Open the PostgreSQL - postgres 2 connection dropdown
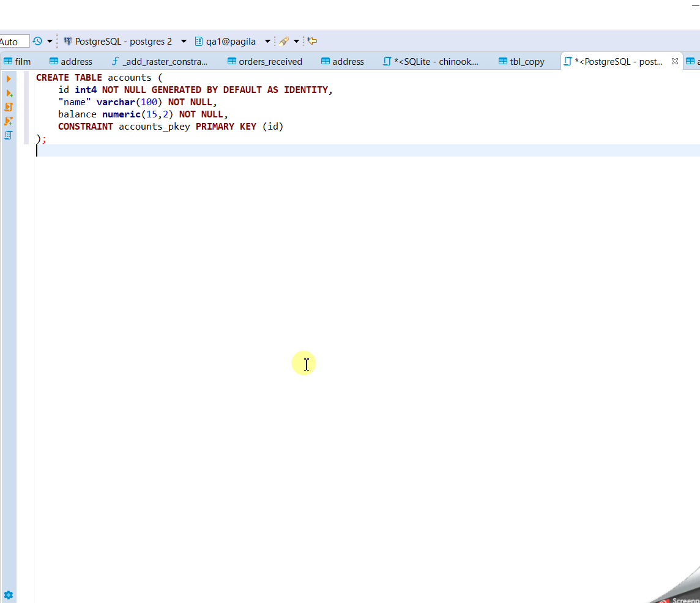The width and height of the screenshot is (700, 603). [x=183, y=41]
